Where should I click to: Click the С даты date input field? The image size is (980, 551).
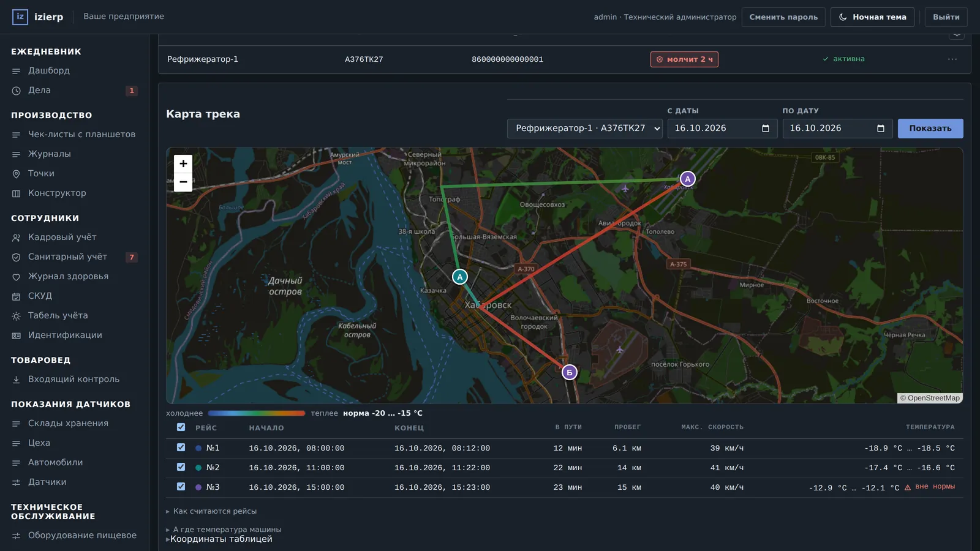coord(722,129)
